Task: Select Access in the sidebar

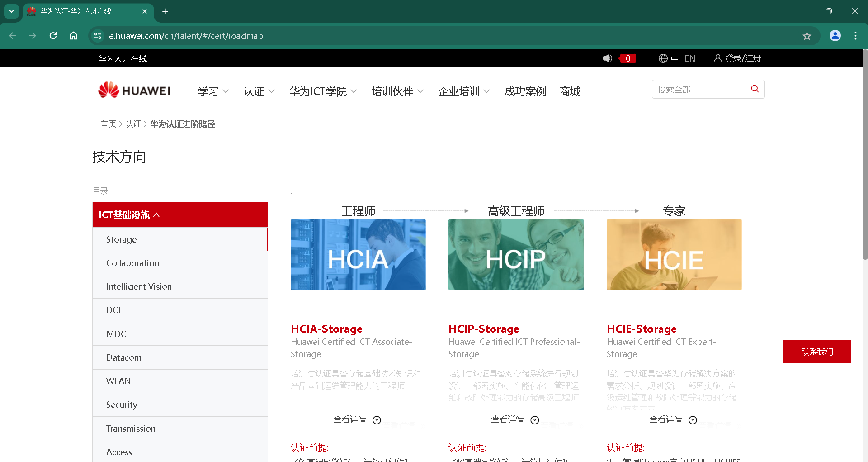Action: 180,451
